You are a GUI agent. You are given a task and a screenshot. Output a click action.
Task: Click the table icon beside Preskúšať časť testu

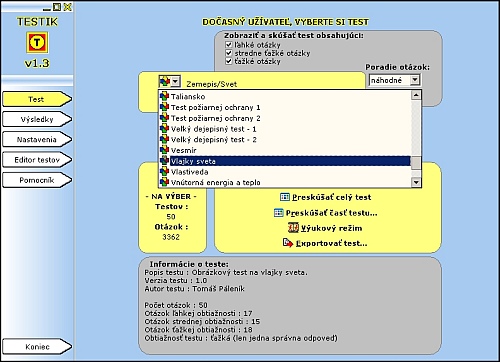click(x=278, y=212)
